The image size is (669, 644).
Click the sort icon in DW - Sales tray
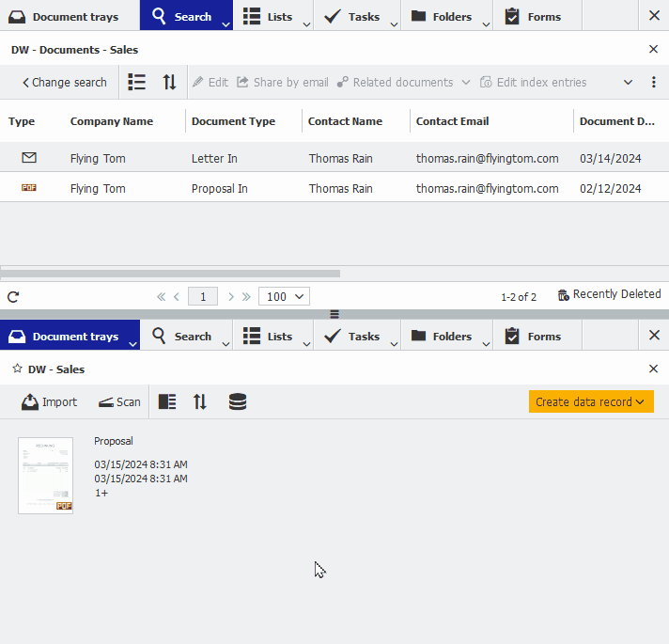click(x=200, y=401)
